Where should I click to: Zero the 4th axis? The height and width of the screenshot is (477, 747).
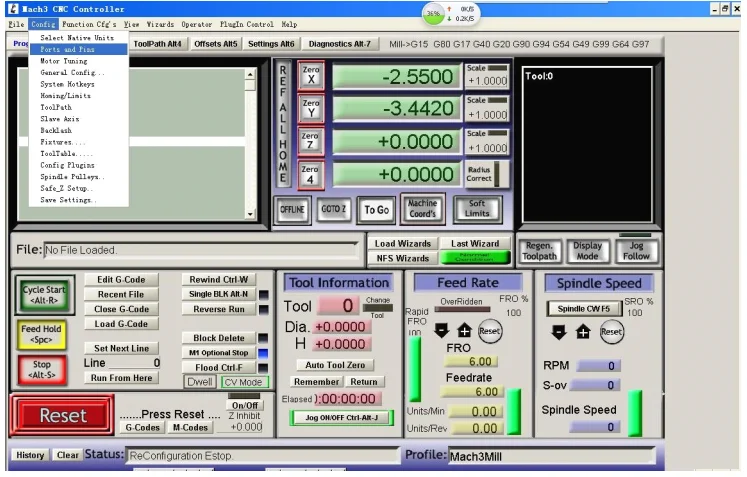coord(311,174)
